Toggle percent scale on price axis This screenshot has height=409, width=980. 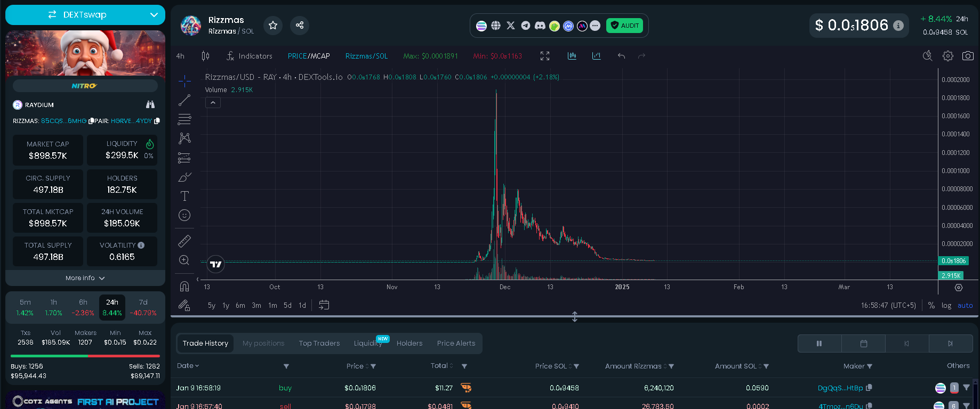931,305
